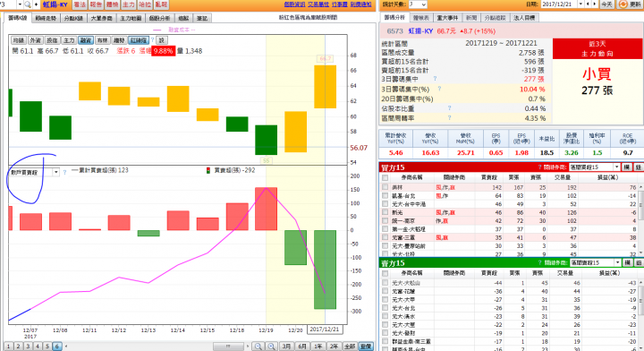Check the 元大-台中中港 row checkbox
This screenshot has height=351, width=644.
385,203
